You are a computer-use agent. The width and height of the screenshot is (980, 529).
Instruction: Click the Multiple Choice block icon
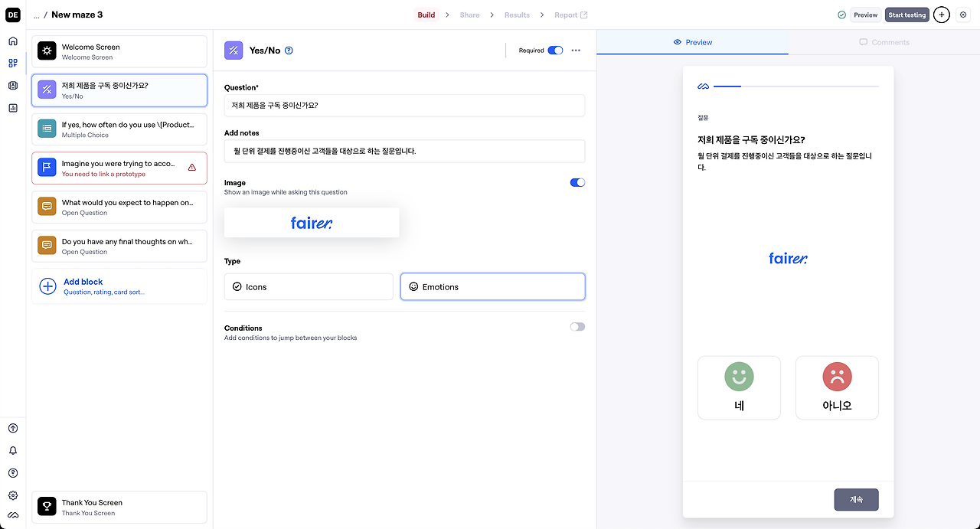[x=47, y=129]
